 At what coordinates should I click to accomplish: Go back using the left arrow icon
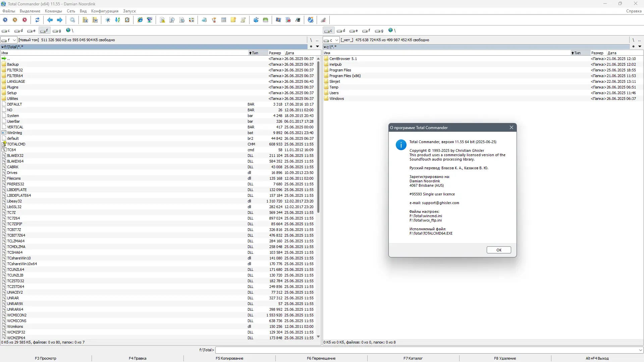pyautogui.click(x=50, y=20)
